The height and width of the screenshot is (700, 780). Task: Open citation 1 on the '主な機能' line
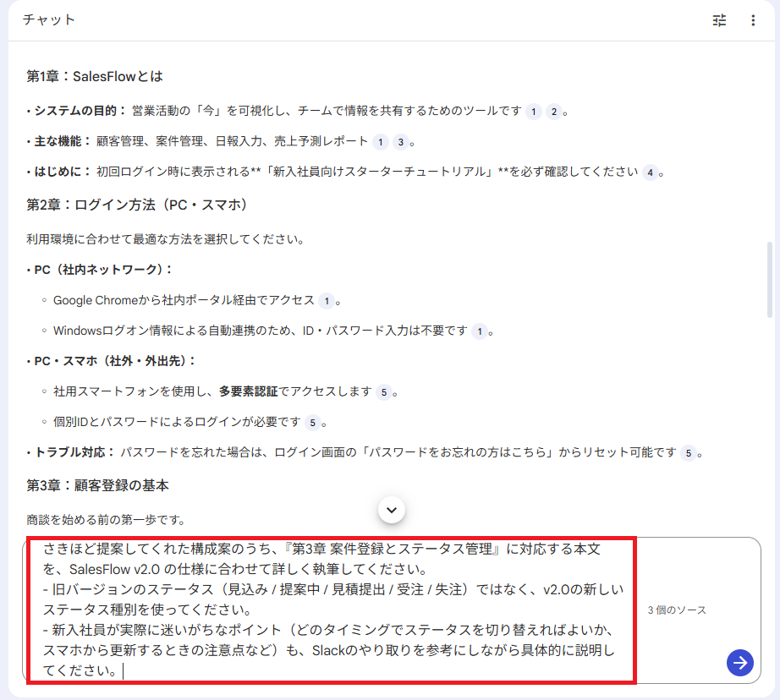[381, 142]
